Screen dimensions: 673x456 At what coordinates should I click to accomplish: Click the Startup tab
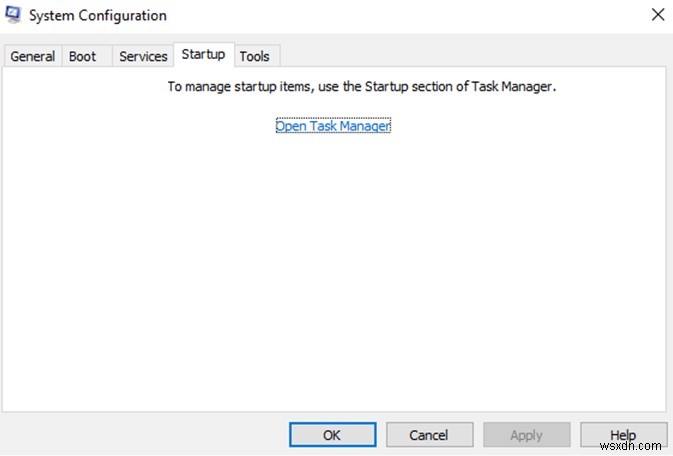tap(203, 54)
